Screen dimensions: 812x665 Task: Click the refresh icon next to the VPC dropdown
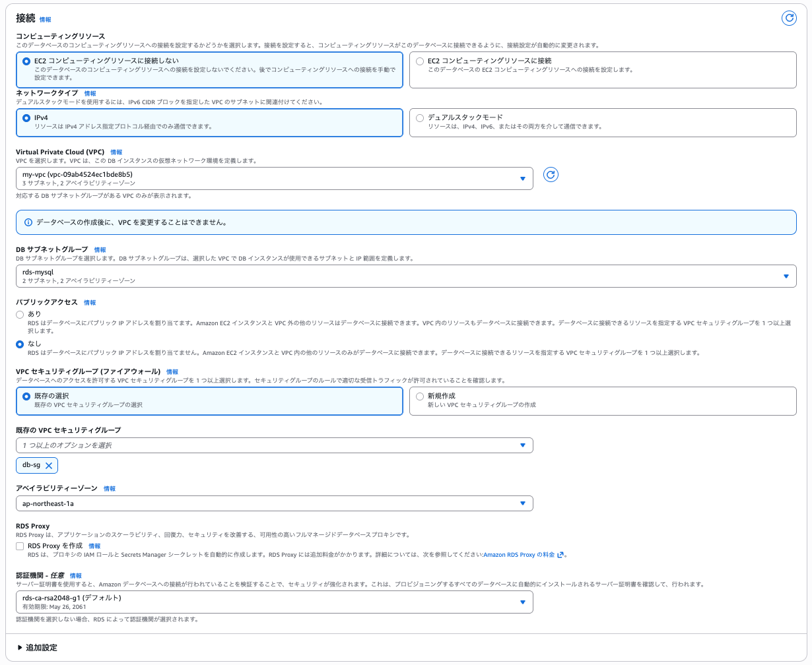[x=551, y=175]
